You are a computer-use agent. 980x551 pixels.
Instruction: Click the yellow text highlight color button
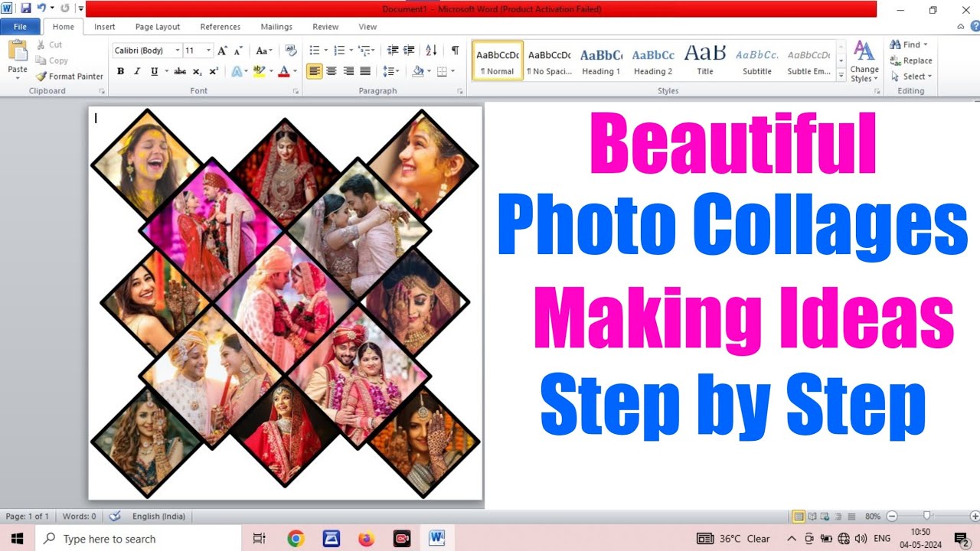tap(259, 71)
